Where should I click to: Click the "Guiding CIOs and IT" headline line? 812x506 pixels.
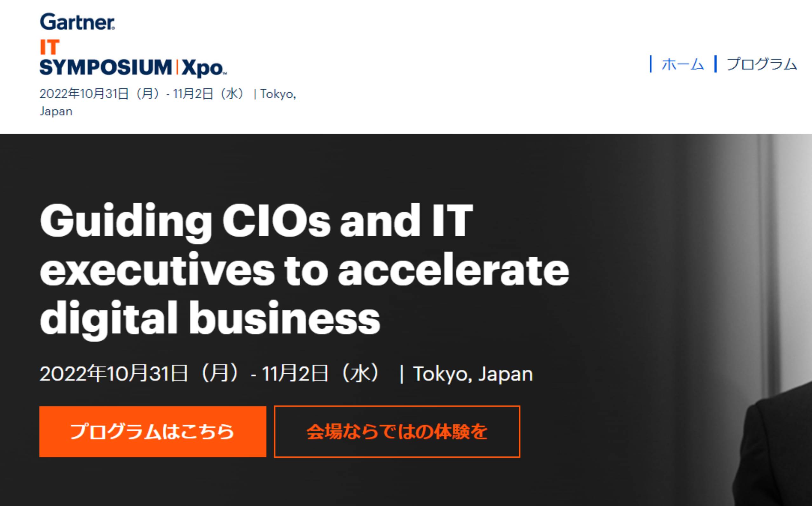pos(256,221)
